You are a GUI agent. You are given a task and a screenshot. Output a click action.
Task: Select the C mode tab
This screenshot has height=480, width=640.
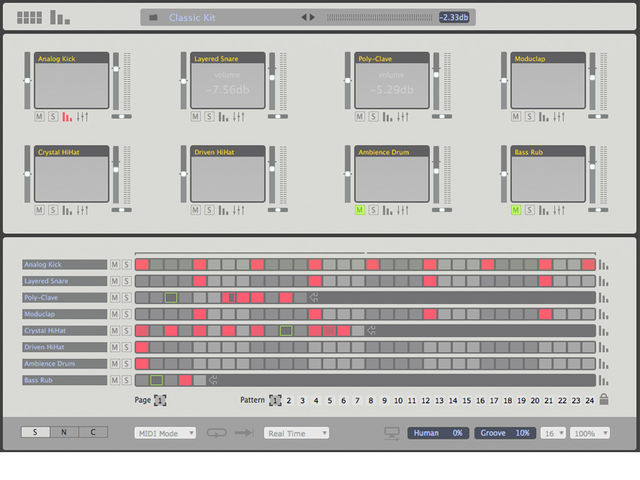(93, 432)
